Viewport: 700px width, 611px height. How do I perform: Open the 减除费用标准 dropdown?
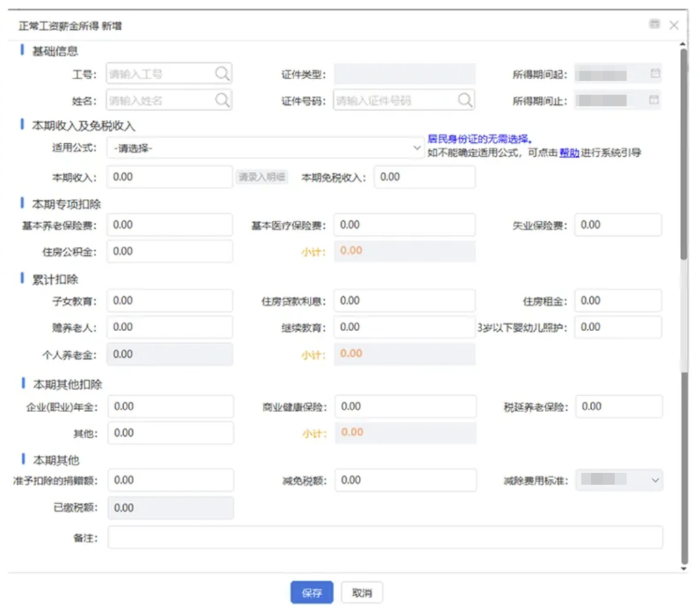619,480
